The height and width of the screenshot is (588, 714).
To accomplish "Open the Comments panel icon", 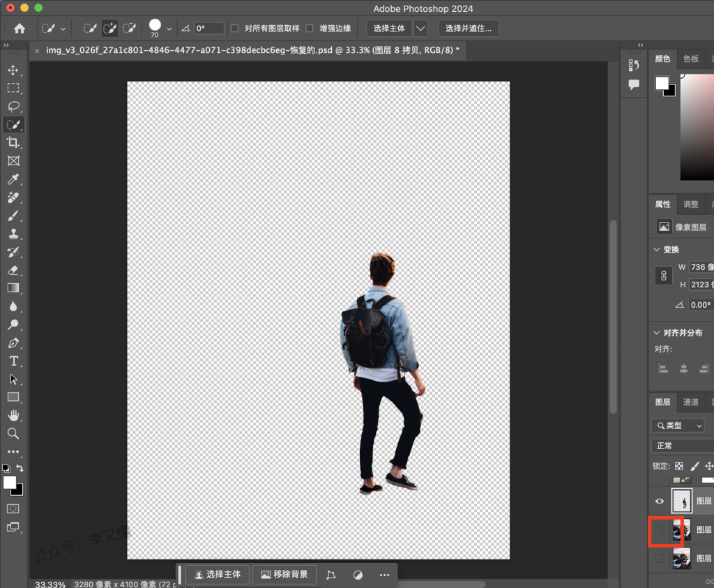I will [x=633, y=84].
